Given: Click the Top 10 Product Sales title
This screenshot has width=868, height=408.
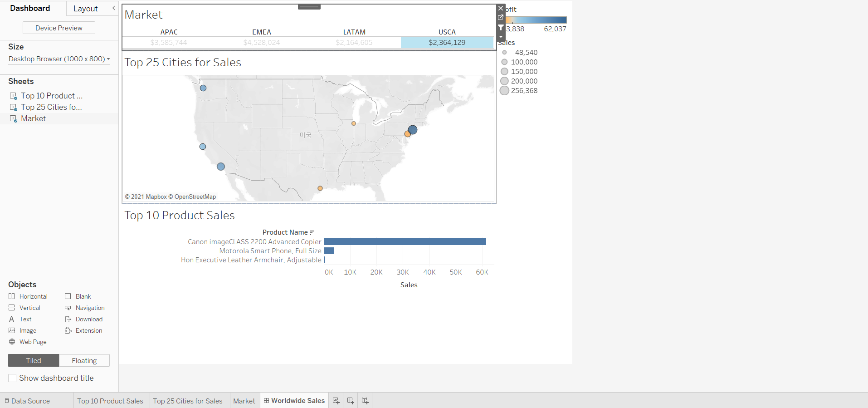Looking at the screenshot, I should point(180,215).
